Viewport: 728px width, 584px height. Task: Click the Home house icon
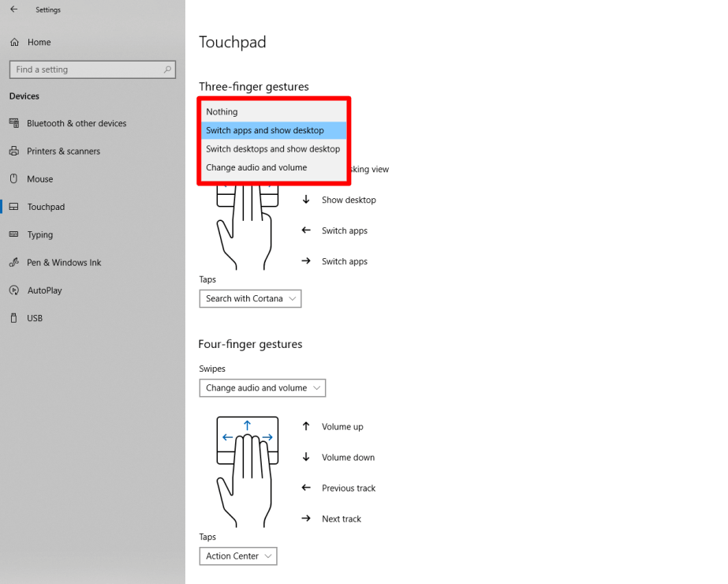(14, 43)
